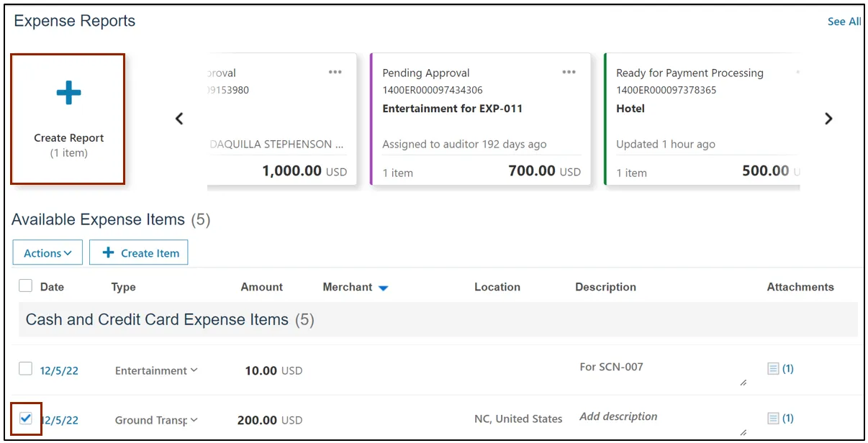The height and width of the screenshot is (443, 868).
Task: Open attachment icon for Entertainment expense row
Action: tap(774, 369)
